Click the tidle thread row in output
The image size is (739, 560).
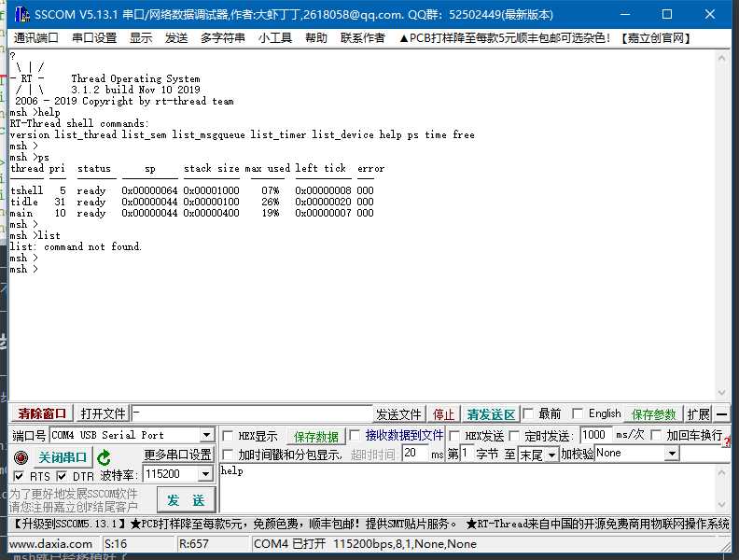tap(192, 202)
